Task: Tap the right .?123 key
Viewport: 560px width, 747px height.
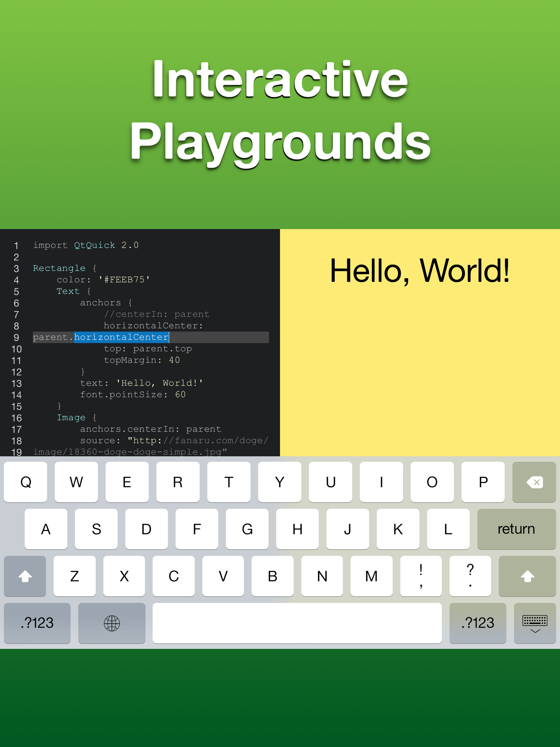Action: pyautogui.click(x=478, y=623)
